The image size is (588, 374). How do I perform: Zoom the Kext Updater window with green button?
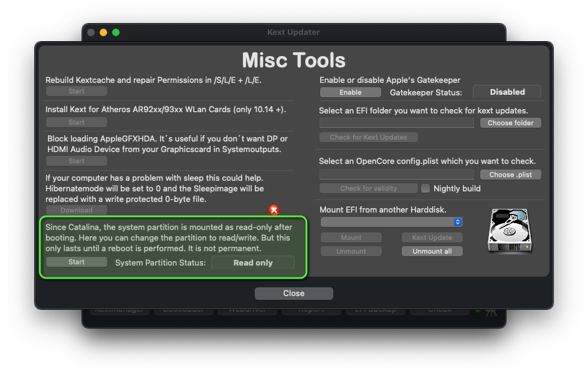[x=116, y=32]
